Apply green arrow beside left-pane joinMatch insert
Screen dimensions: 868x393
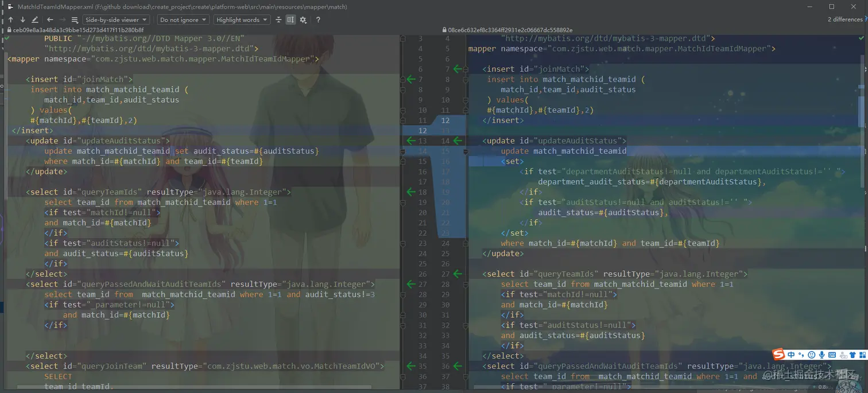coord(411,79)
